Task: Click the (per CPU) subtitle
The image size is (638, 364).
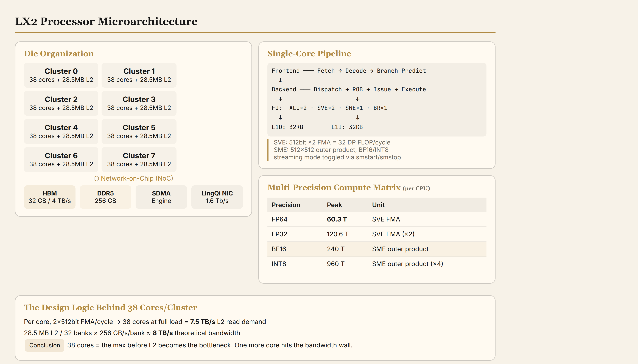Action: coord(416,188)
